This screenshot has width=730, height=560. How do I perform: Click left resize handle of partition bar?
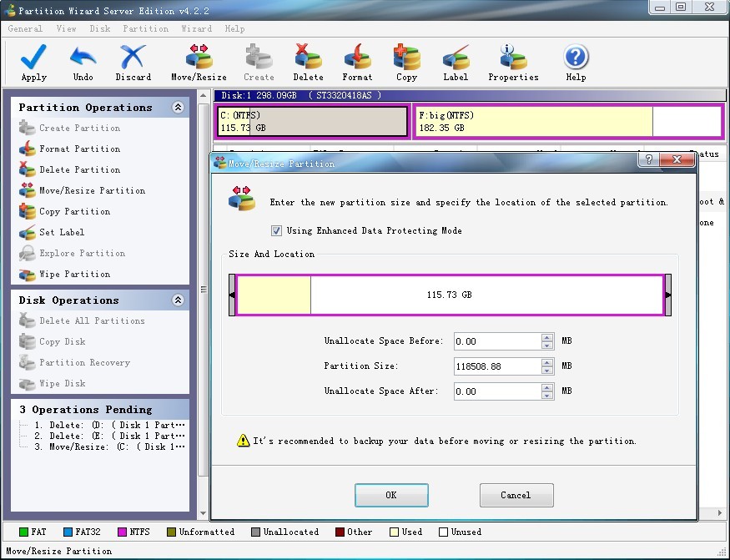[232, 295]
